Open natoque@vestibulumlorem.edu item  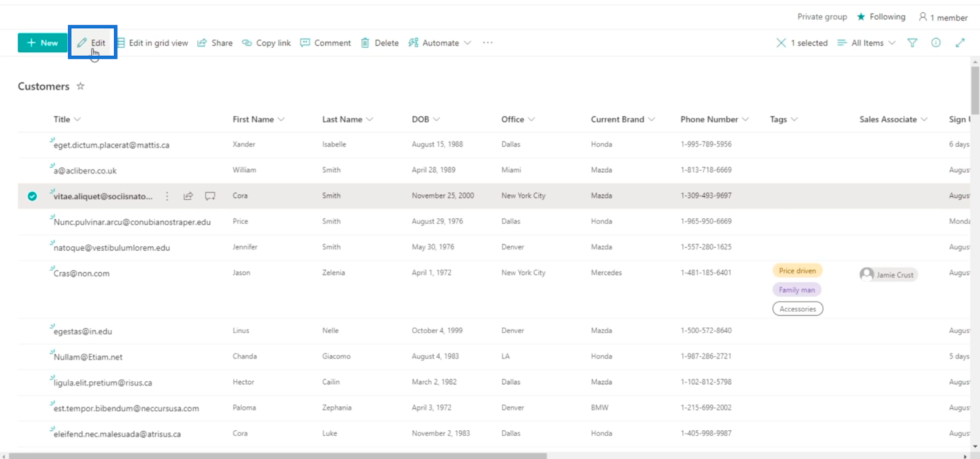[x=112, y=248]
